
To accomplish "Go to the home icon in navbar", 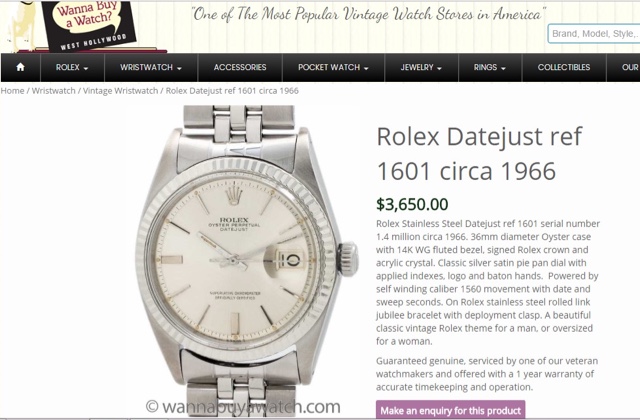I will (x=20, y=67).
